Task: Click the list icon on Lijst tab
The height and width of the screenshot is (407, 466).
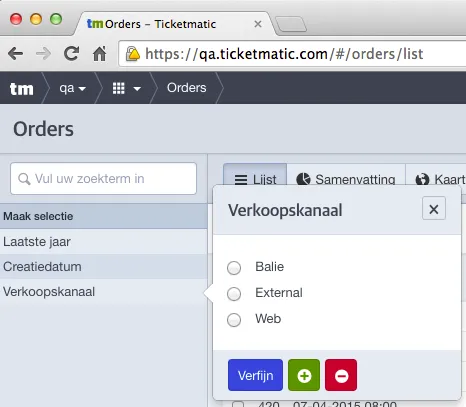Action: 241,179
